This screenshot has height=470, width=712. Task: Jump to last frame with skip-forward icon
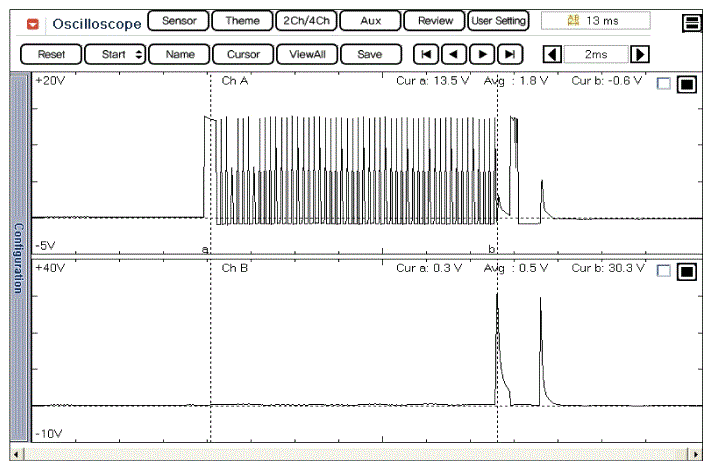[x=511, y=55]
